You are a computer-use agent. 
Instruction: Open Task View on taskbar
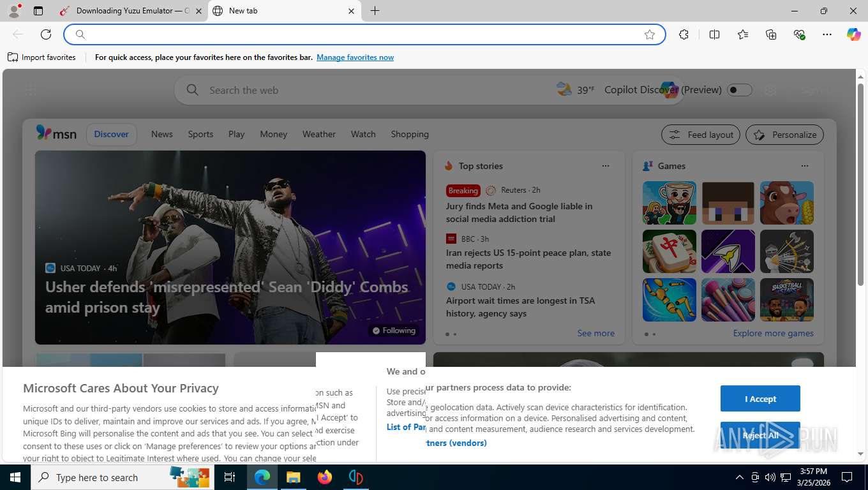[230, 477]
